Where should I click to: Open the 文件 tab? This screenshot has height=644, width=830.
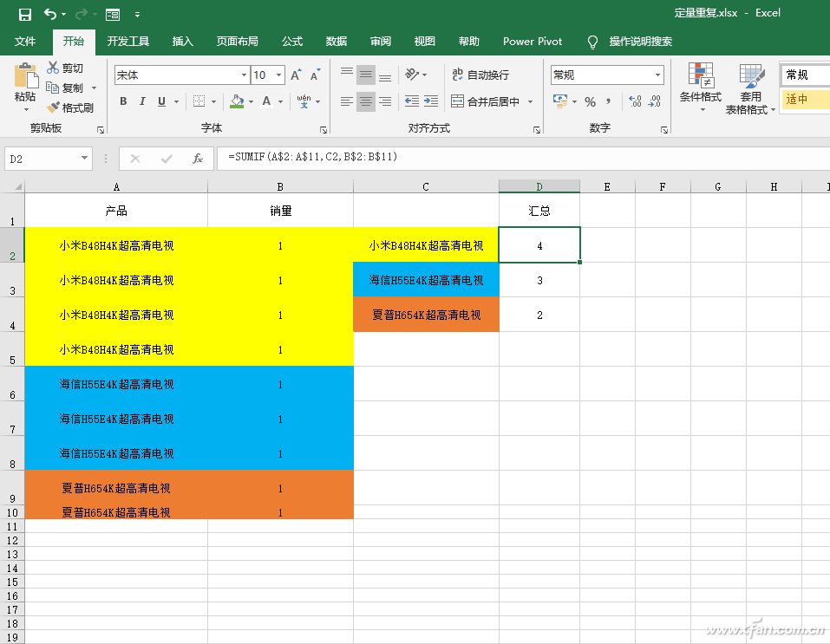[x=25, y=42]
